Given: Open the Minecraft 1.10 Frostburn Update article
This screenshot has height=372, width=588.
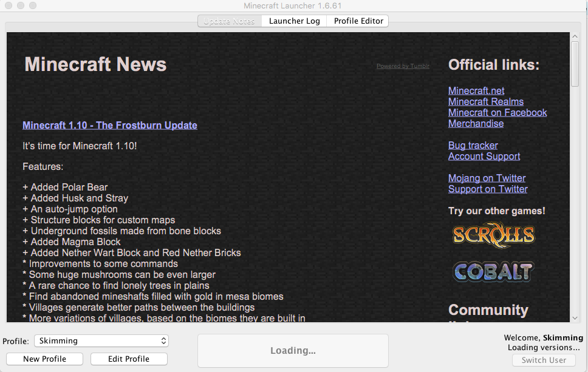Looking at the screenshot, I should (x=110, y=125).
